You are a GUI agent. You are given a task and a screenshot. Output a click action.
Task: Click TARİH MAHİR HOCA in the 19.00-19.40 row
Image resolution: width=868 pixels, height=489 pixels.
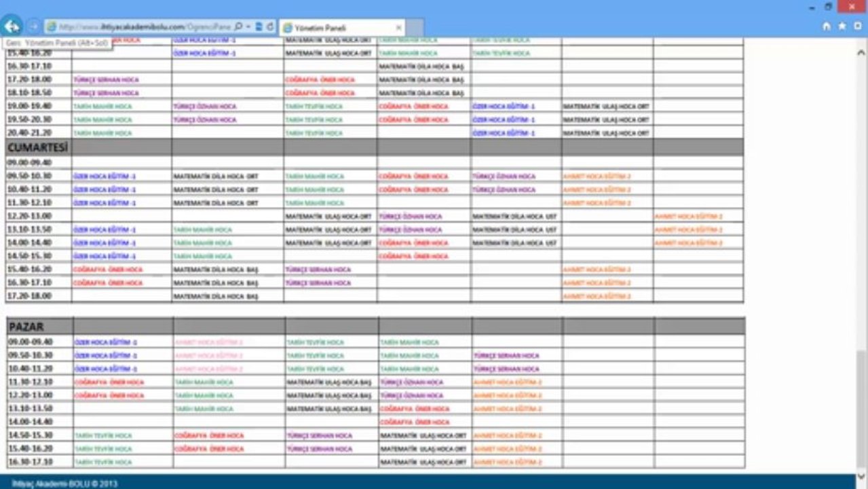(102, 107)
